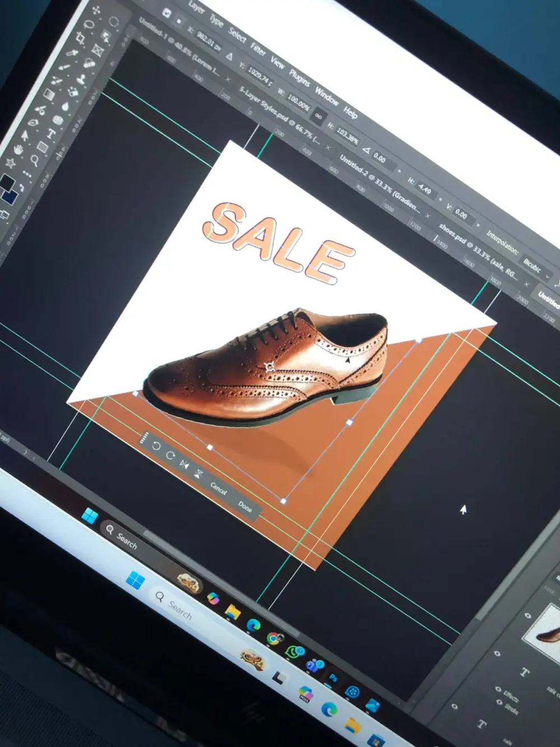The width and height of the screenshot is (560, 747).
Task: Switch to the Untitled-1 document tab
Action: click(178, 46)
